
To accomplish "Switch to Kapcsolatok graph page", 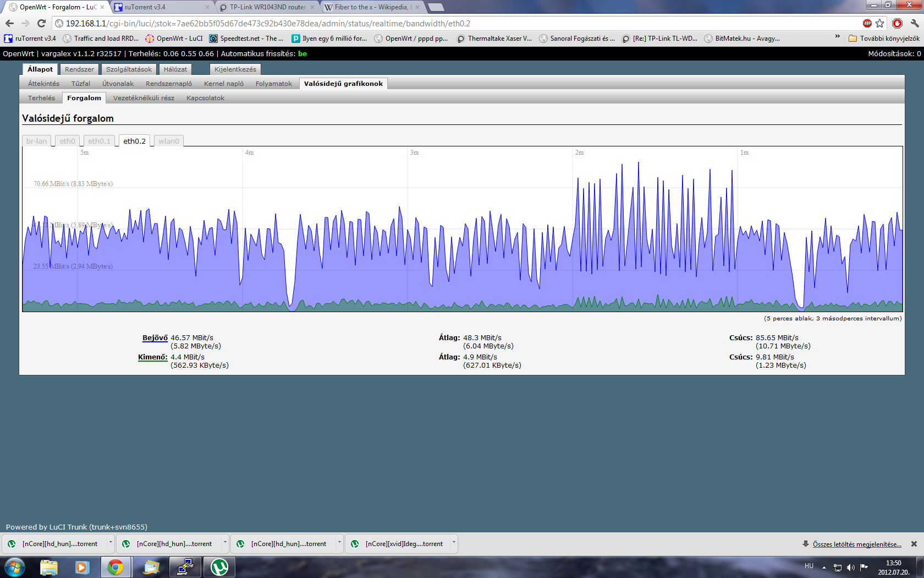I will pos(205,98).
